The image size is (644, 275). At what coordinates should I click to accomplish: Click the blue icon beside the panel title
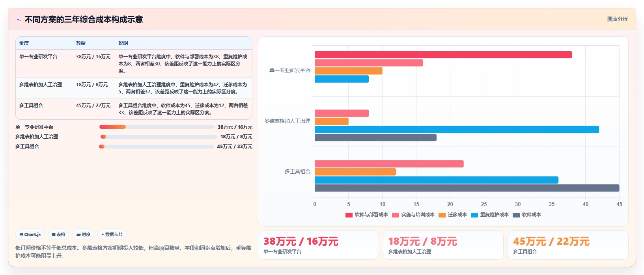pos(19,20)
